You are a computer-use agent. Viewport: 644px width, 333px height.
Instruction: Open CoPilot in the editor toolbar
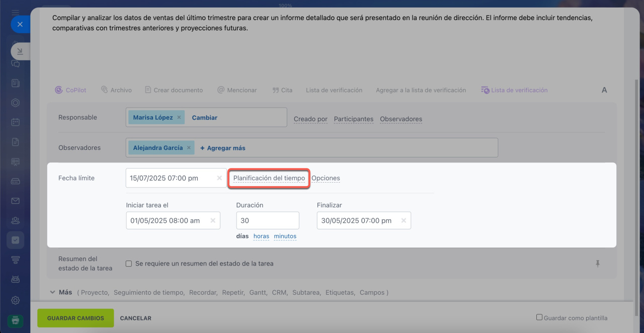pyautogui.click(x=70, y=90)
